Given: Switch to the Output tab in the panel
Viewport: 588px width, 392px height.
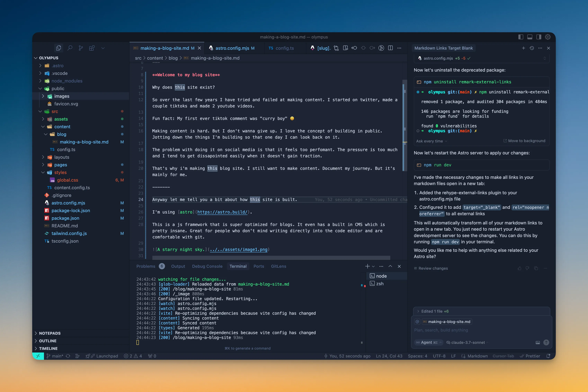Looking at the screenshot, I should click(x=178, y=266).
